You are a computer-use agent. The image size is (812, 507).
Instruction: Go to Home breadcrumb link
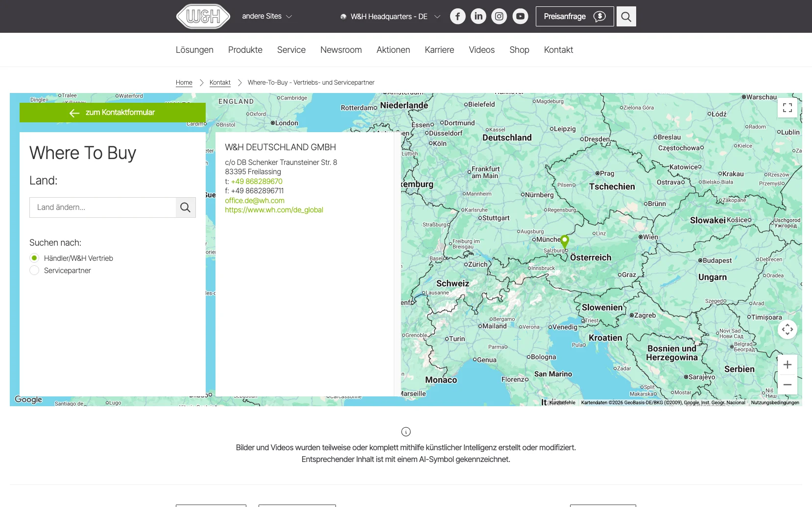point(184,83)
